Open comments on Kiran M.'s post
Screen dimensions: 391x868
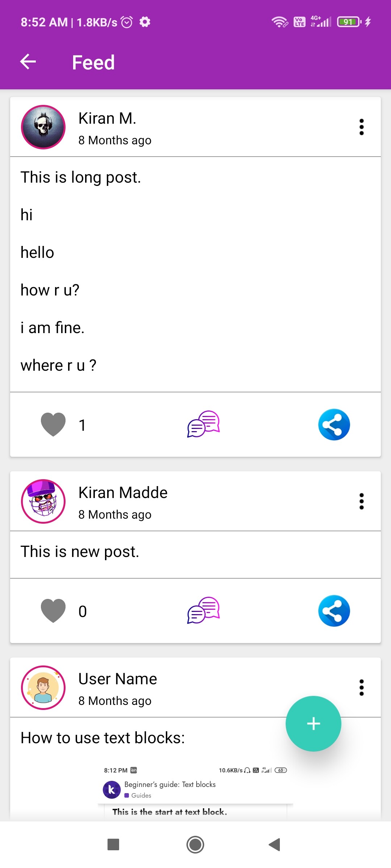[203, 424]
